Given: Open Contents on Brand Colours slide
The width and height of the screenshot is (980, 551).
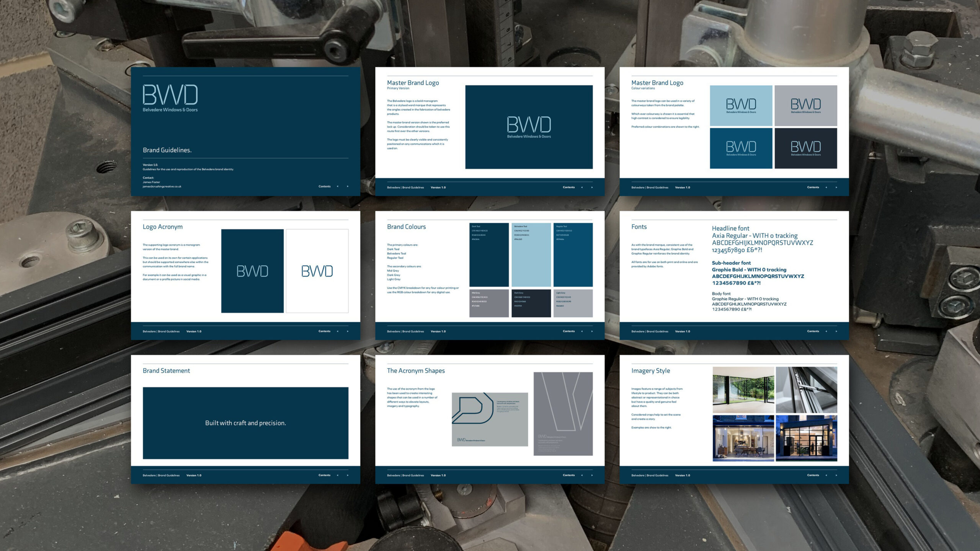Looking at the screenshot, I should 568,331.
